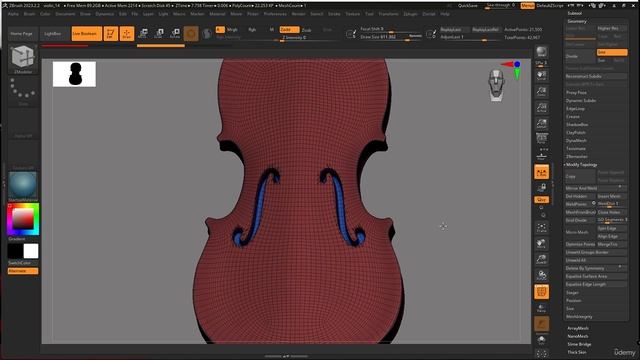Open the Brush menu
This screenshot has height=360, width=640.
pyautogui.click(x=29, y=14)
